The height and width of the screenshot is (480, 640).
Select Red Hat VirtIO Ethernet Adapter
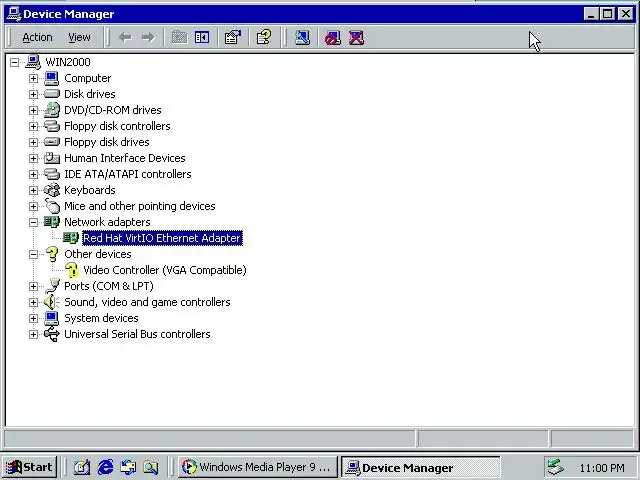[162, 238]
